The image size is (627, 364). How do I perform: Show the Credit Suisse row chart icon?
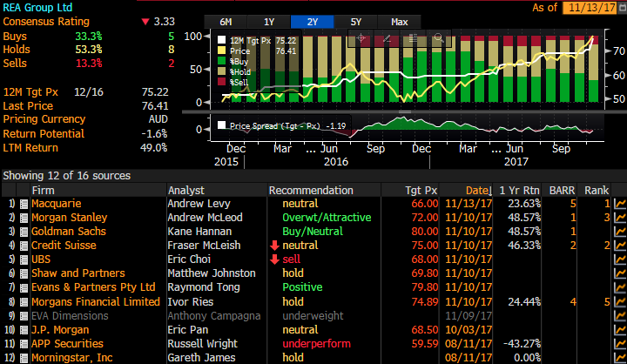pyautogui.click(x=620, y=246)
